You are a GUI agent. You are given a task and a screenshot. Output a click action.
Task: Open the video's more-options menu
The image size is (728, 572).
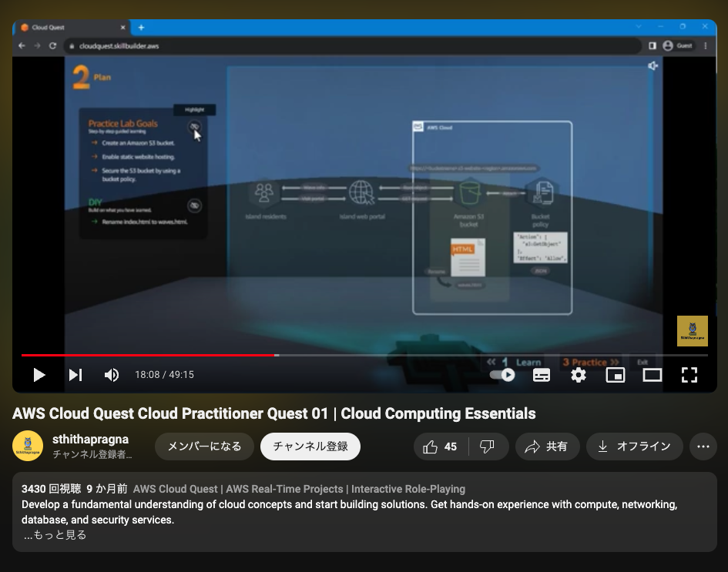(703, 447)
